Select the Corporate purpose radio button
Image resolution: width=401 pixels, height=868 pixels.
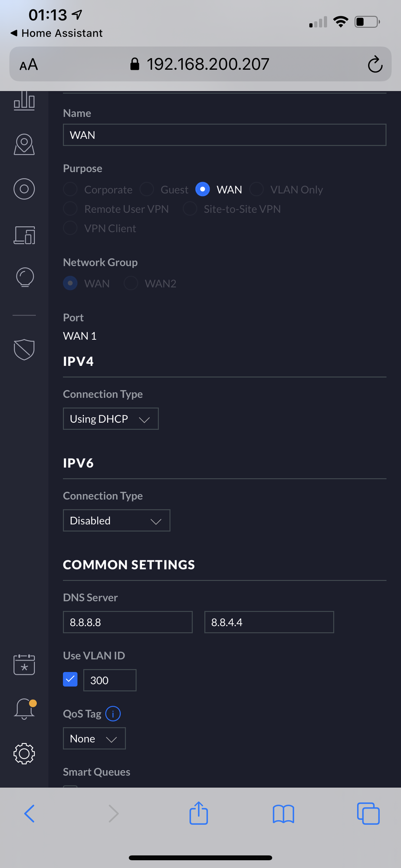[70, 189]
